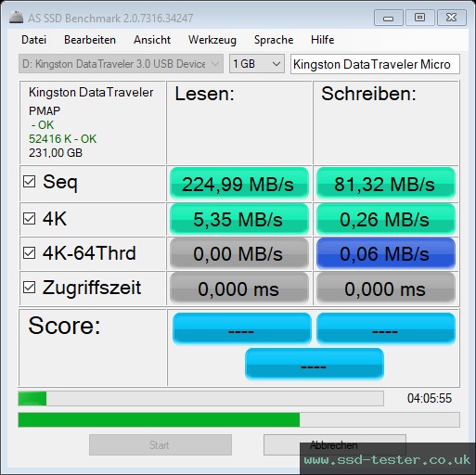Open the Hilfe menu
Viewport: 476px width, 475px height.
pos(322,40)
